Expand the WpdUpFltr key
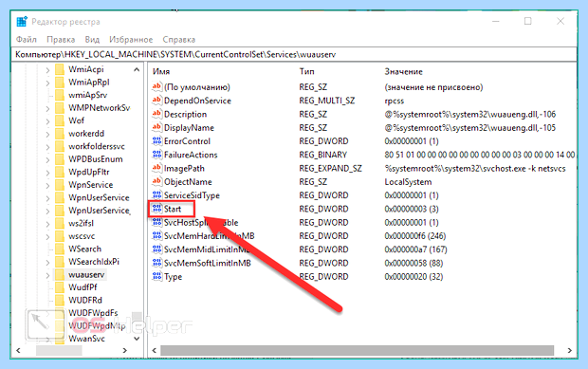The height and width of the screenshot is (369, 588). 47,173
